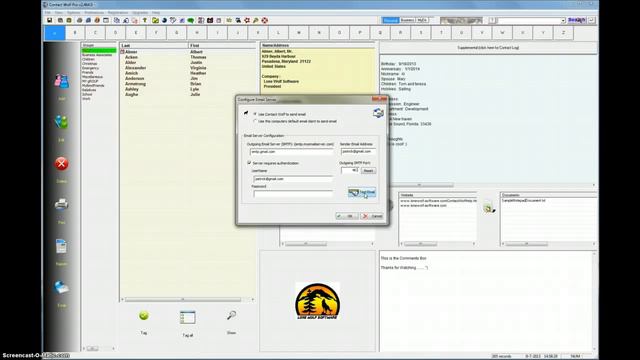Click Cancel in Configure Email Server dialog
Screen dimensions: 640x360
pyautogui.click(x=372, y=216)
